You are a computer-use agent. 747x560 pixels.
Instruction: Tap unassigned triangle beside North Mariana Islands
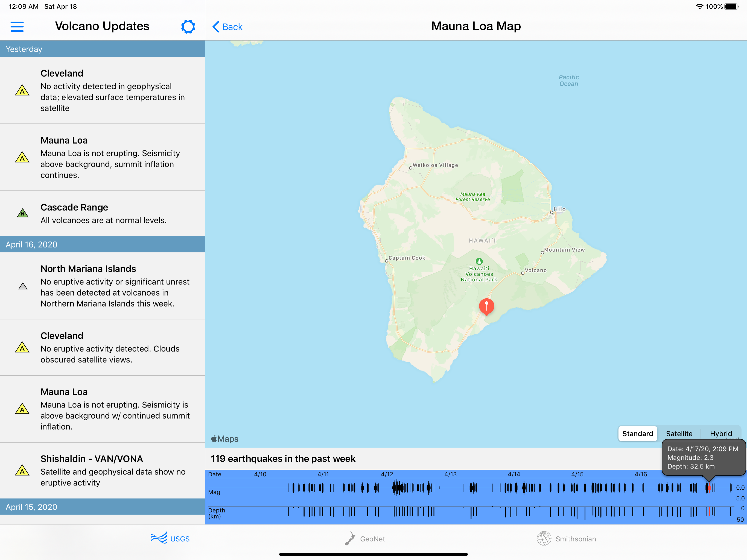coord(23,286)
